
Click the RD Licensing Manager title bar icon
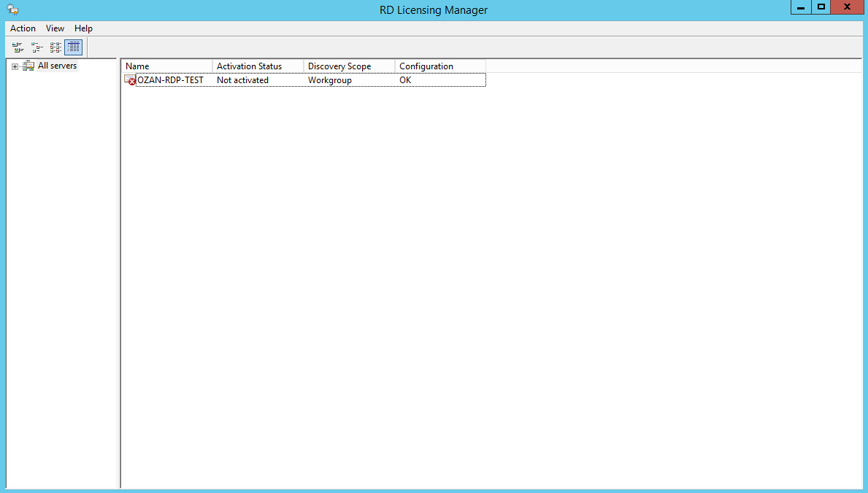pos(12,9)
